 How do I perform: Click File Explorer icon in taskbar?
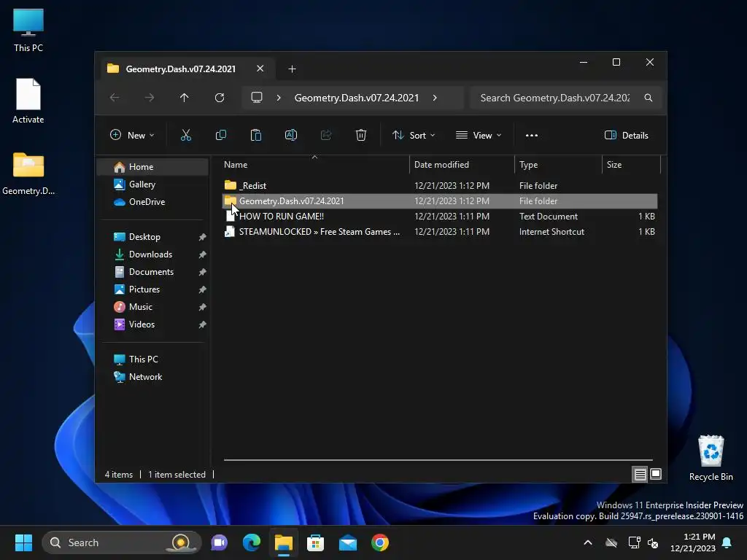(x=284, y=542)
